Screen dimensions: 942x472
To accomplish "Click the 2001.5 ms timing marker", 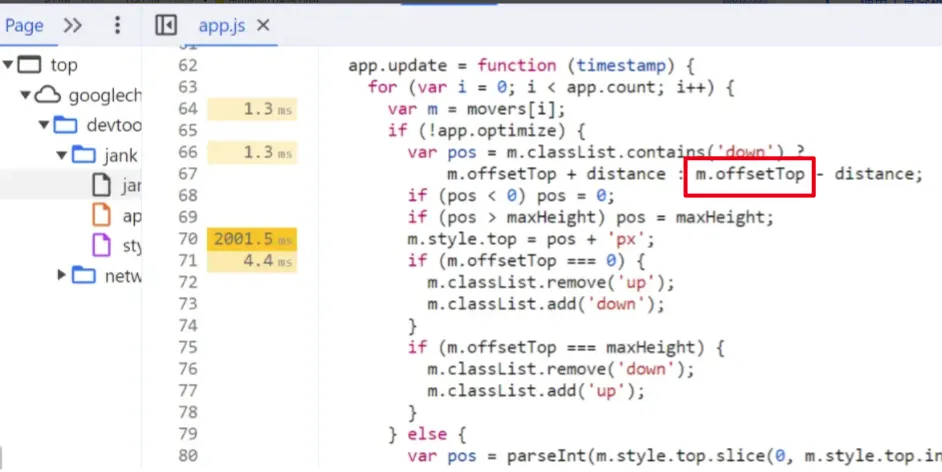I will (x=252, y=240).
